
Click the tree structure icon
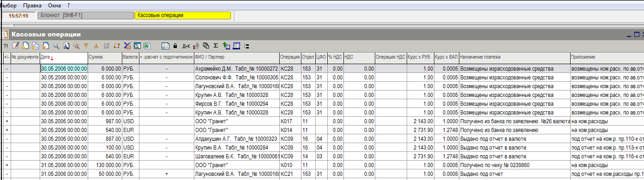tap(246, 46)
